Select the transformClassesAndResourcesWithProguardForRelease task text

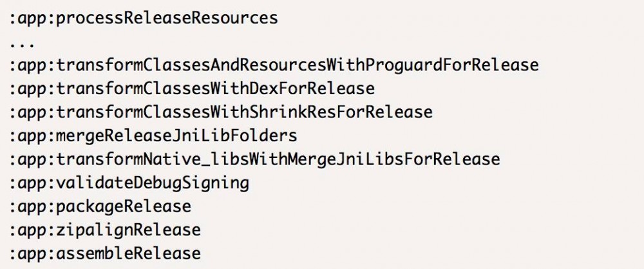298,65
